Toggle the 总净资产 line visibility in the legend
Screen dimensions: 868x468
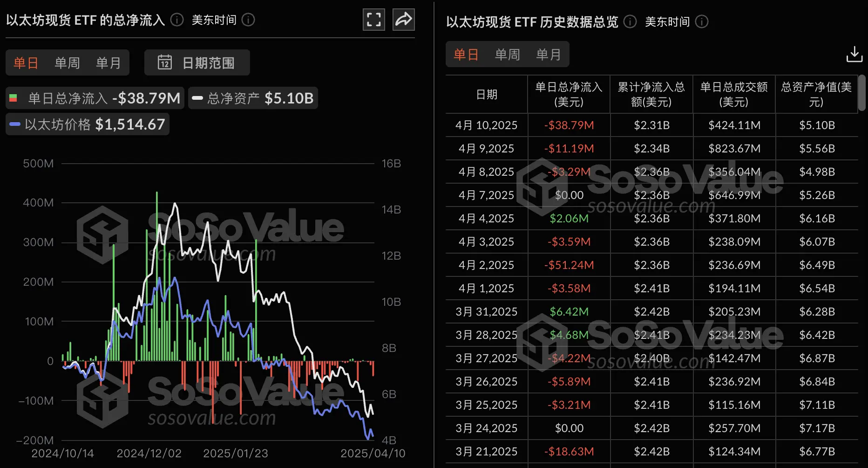click(253, 98)
